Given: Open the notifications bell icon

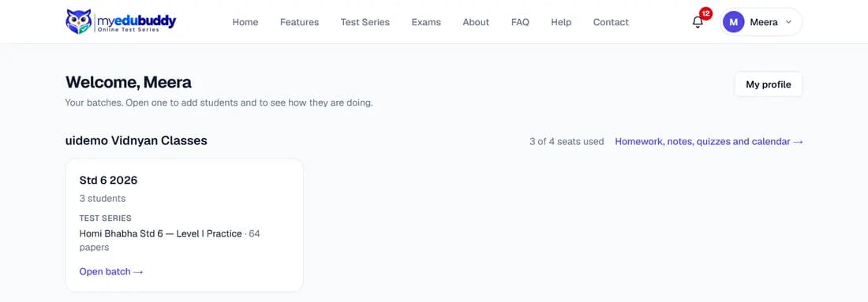Looking at the screenshot, I should (698, 22).
